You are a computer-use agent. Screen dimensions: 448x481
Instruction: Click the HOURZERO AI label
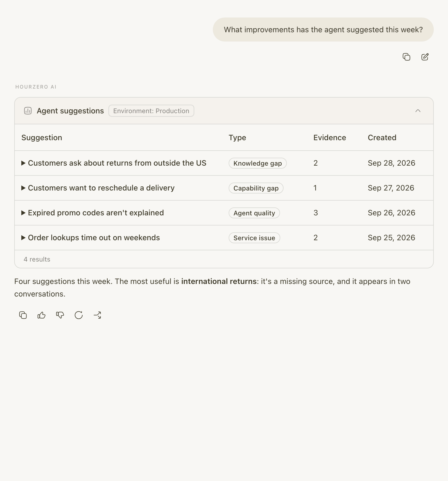tap(36, 87)
